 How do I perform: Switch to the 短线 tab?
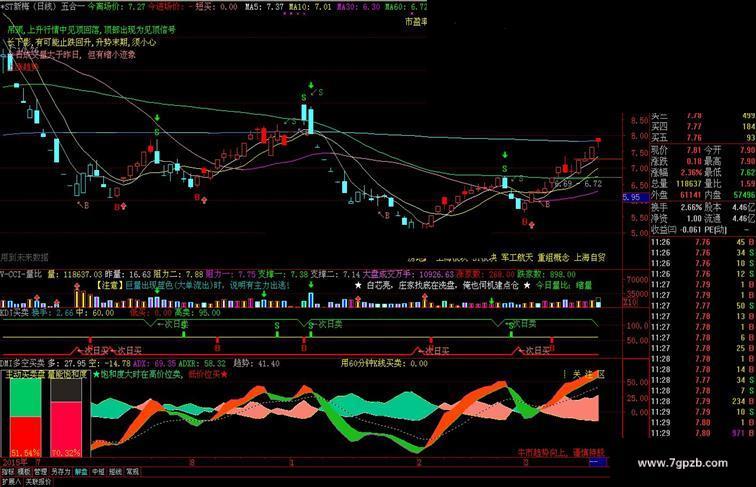[115, 472]
